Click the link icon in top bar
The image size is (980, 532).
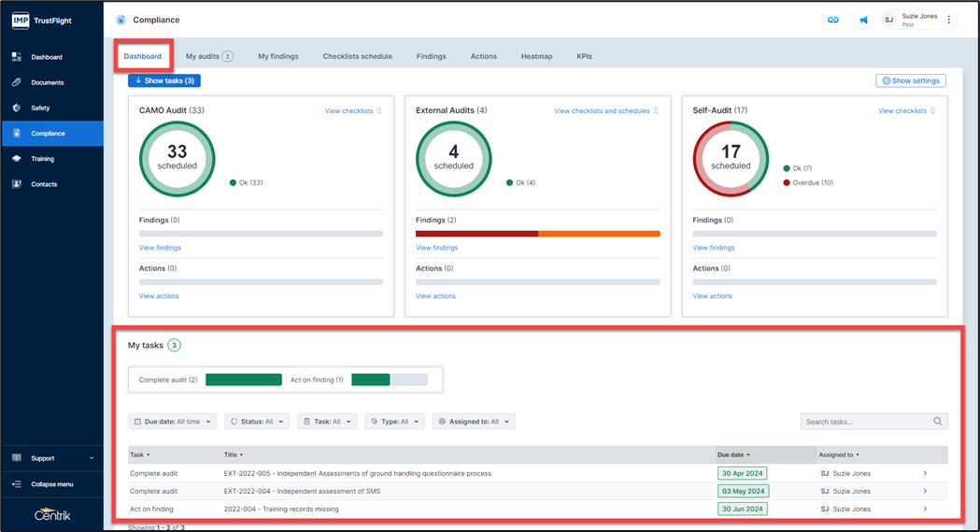(x=833, y=20)
